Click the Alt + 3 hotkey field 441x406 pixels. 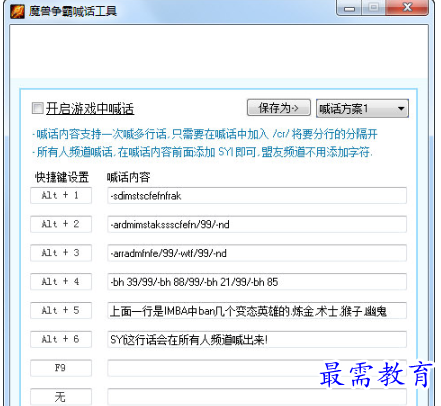click(x=61, y=253)
